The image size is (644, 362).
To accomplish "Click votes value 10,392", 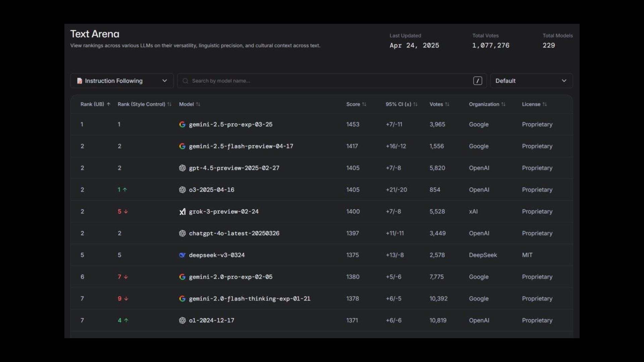I will pos(438,299).
